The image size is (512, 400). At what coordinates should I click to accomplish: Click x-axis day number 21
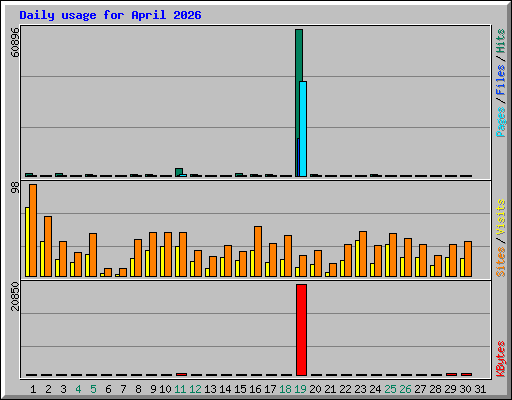(x=330, y=389)
